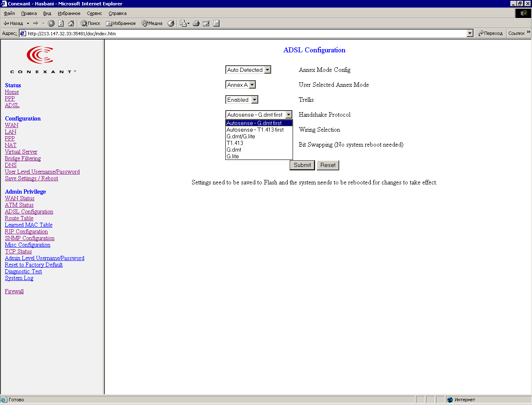Open the Справка menu

point(118,13)
